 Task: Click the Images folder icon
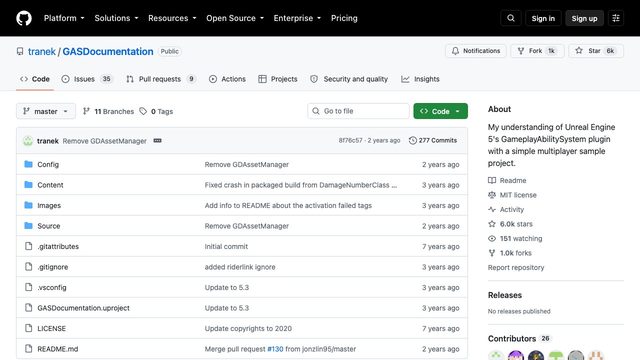[x=28, y=205]
